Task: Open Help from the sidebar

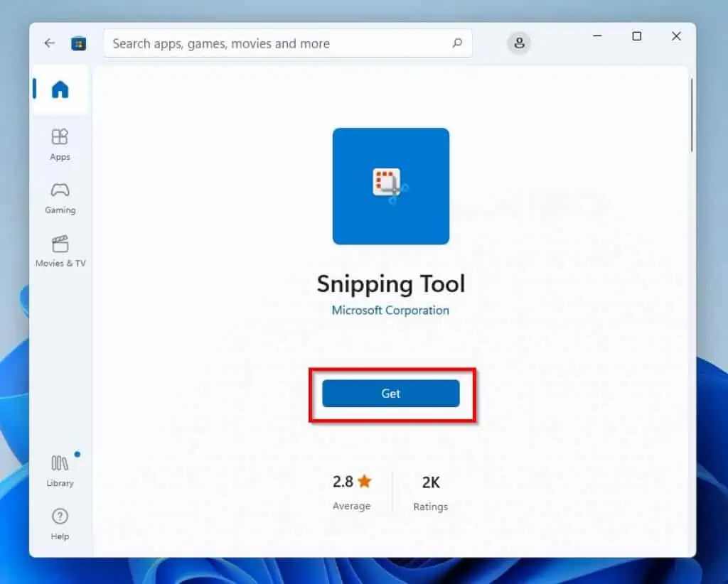Action: [60, 517]
